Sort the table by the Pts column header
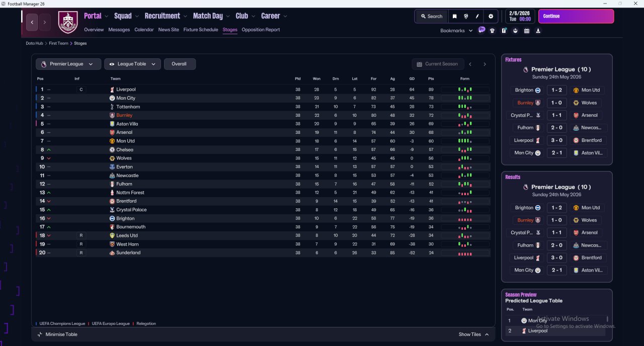The width and height of the screenshot is (644, 346). point(431,78)
